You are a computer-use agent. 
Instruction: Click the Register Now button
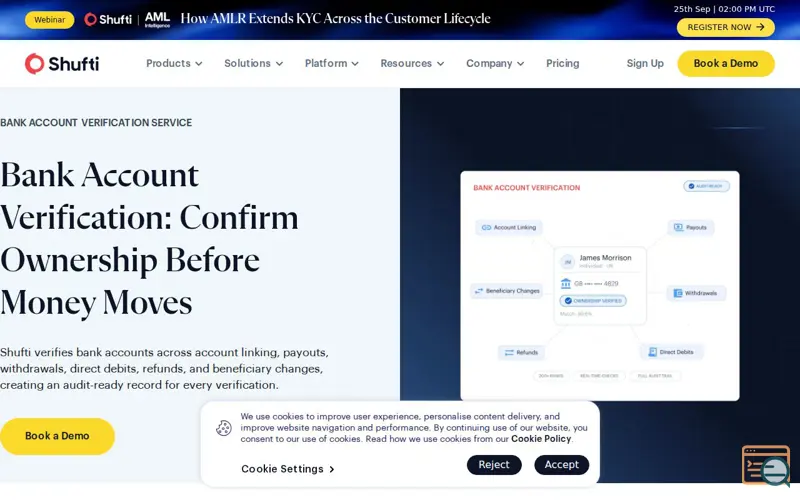[x=726, y=27]
